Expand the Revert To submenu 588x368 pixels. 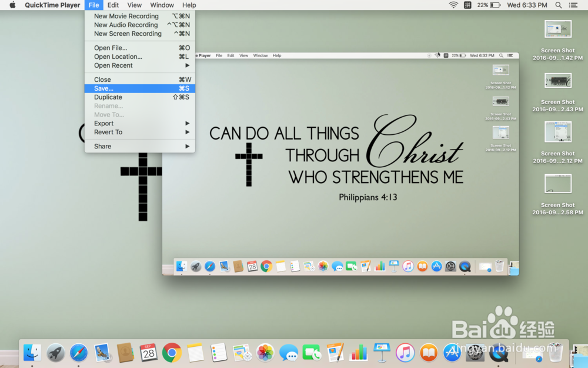[x=140, y=132]
